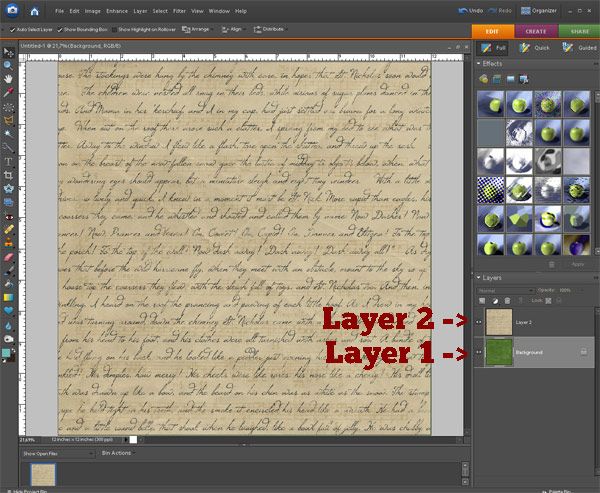Open the Show Open Files dropdown
This screenshot has height=493, width=600.
point(58,454)
